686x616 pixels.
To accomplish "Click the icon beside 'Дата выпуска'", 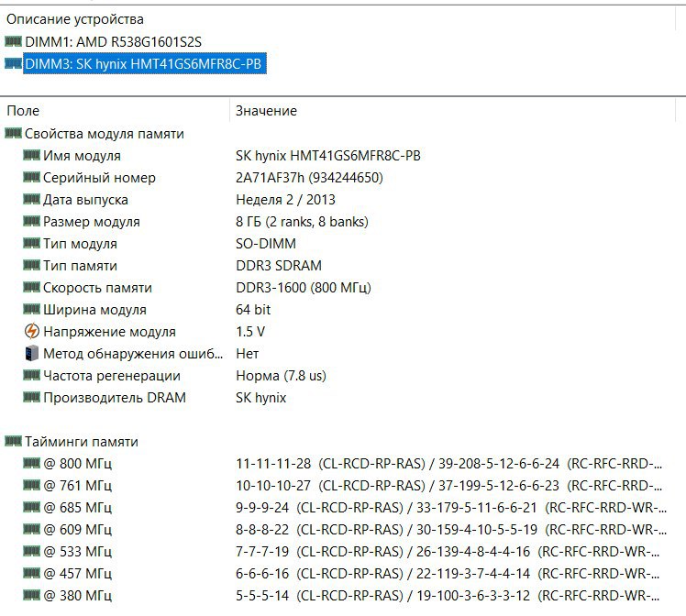I will point(31,199).
